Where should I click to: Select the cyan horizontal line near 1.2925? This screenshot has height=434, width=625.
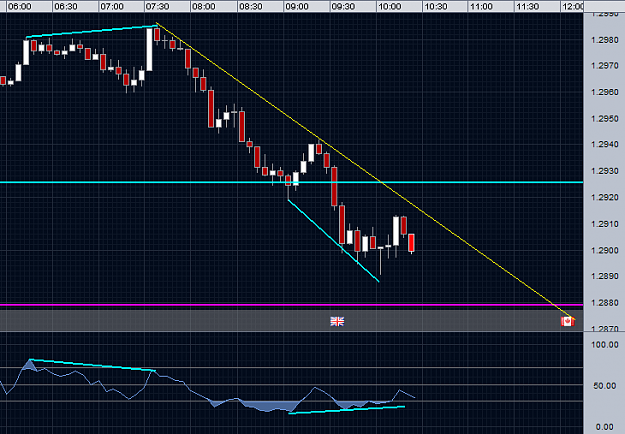pyautogui.click(x=291, y=182)
